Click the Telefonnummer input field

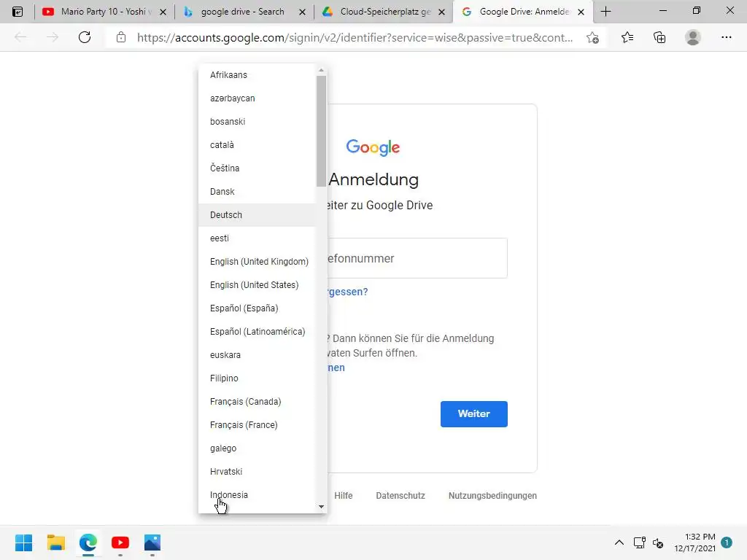pyautogui.click(x=417, y=258)
